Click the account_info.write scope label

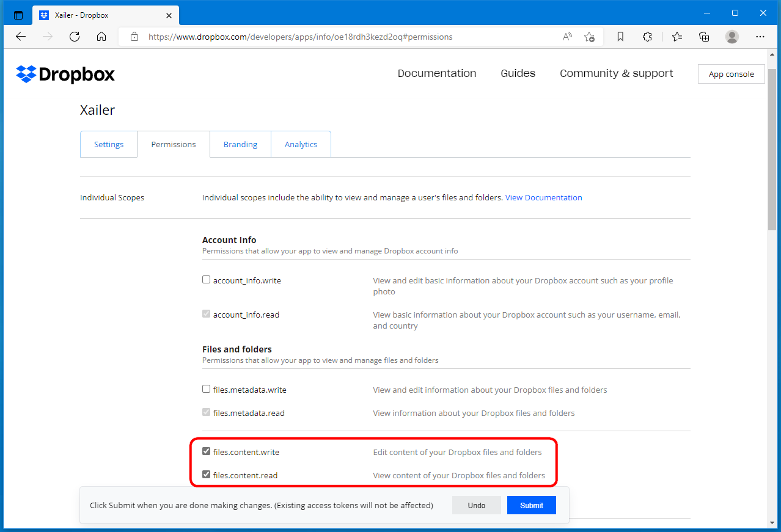(247, 280)
